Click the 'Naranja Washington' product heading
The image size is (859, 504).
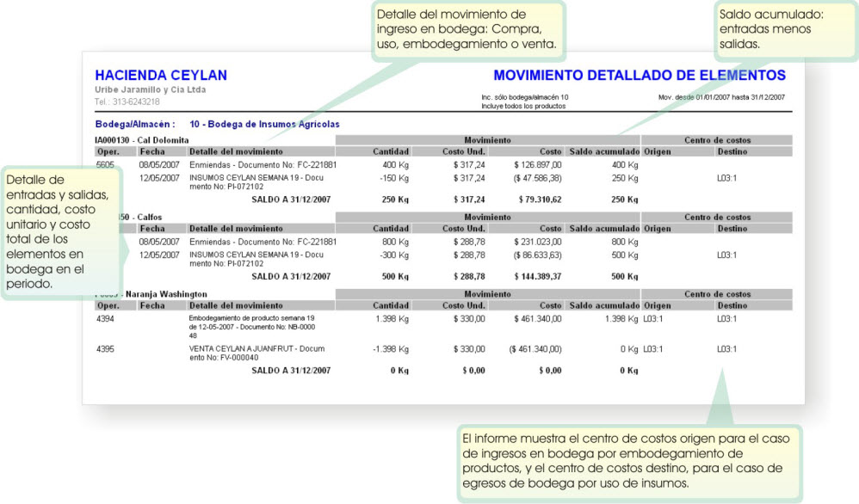tap(166, 294)
